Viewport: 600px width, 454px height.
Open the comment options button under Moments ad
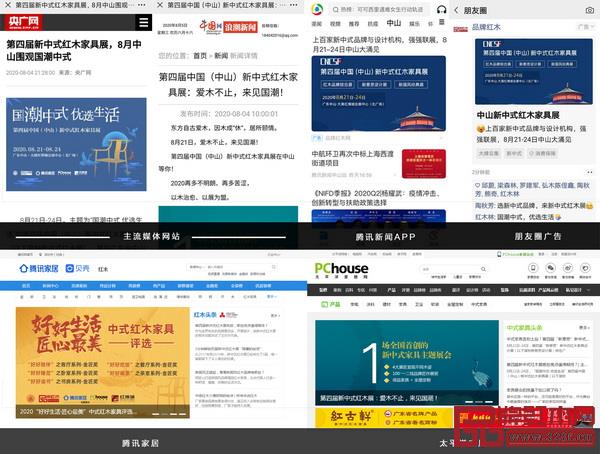point(589,173)
